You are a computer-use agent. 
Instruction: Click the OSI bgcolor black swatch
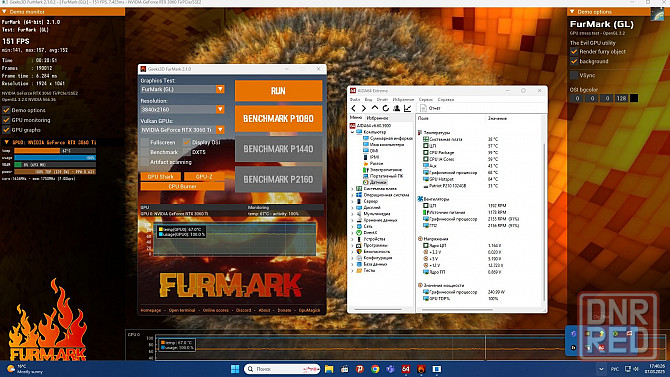pyautogui.click(x=634, y=98)
